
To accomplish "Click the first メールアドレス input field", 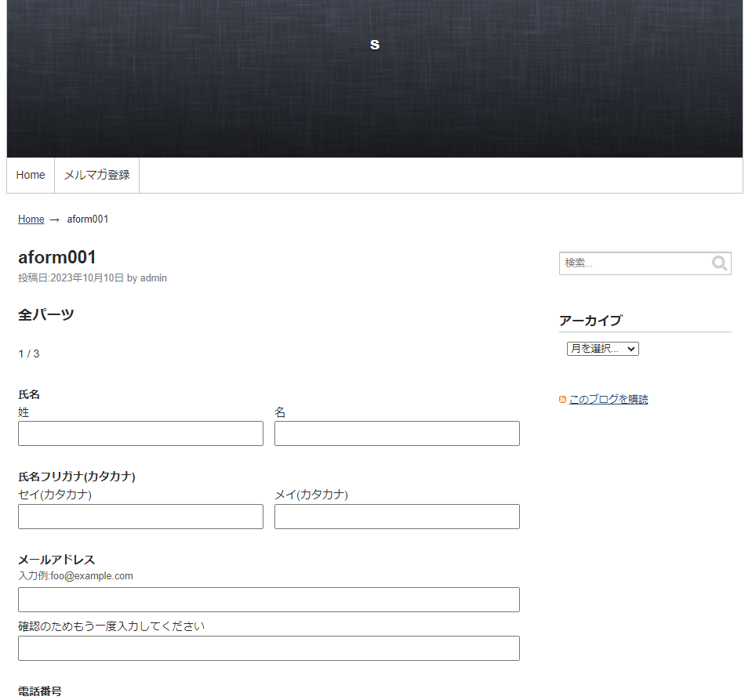I will coord(268,600).
